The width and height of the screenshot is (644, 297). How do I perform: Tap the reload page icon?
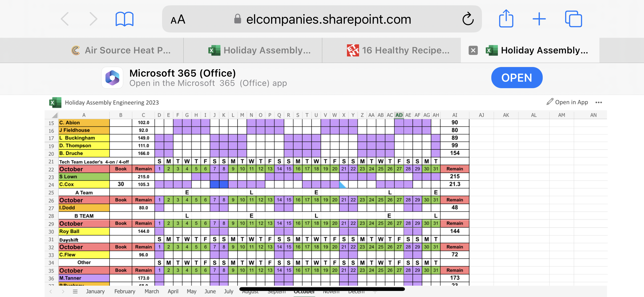tap(468, 19)
